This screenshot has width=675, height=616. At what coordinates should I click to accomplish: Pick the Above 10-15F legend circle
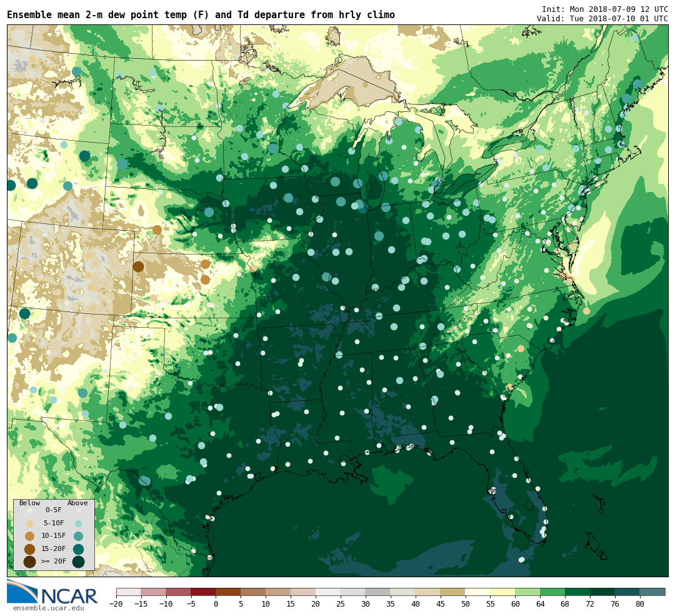[78, 537]
